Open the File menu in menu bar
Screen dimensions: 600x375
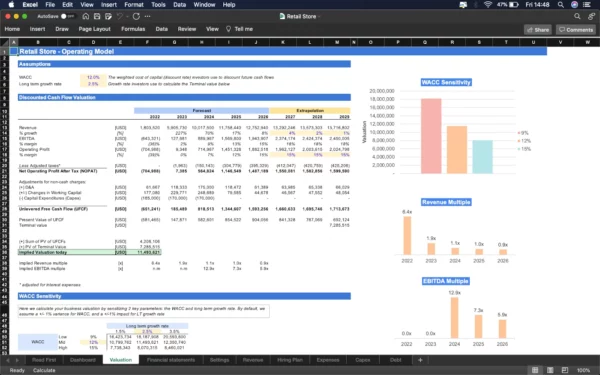(50, 5)
